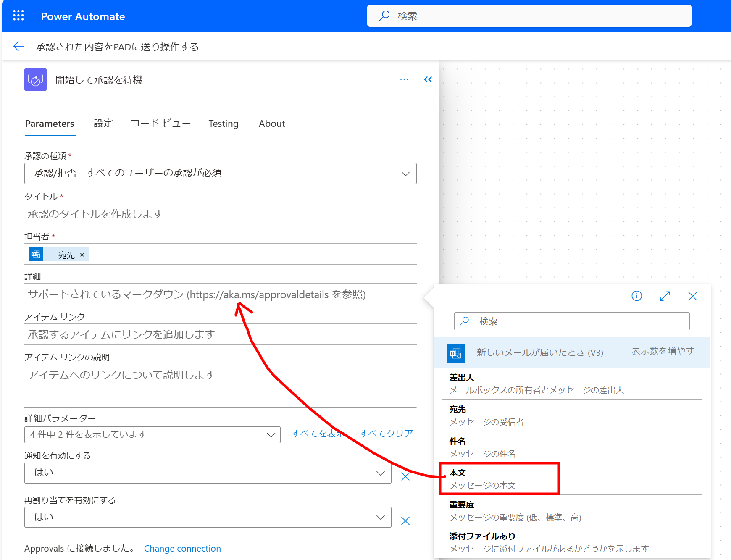The image size is (731, 560).
Task: Switch to the Testing tab
Action: [x=224, y=124]
